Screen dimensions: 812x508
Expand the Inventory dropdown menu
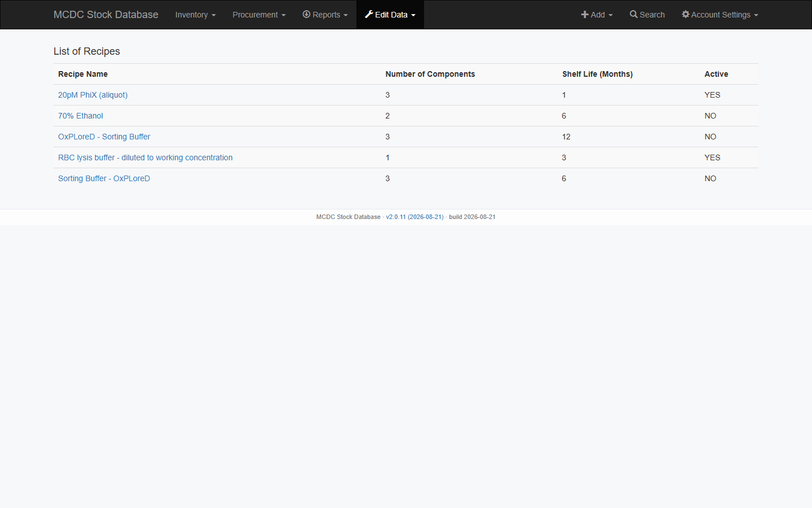[195, 15]
